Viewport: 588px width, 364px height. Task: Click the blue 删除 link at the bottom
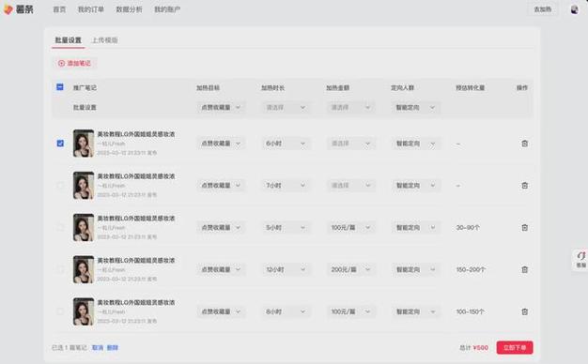pyautogui.click(x=113, y=347)
